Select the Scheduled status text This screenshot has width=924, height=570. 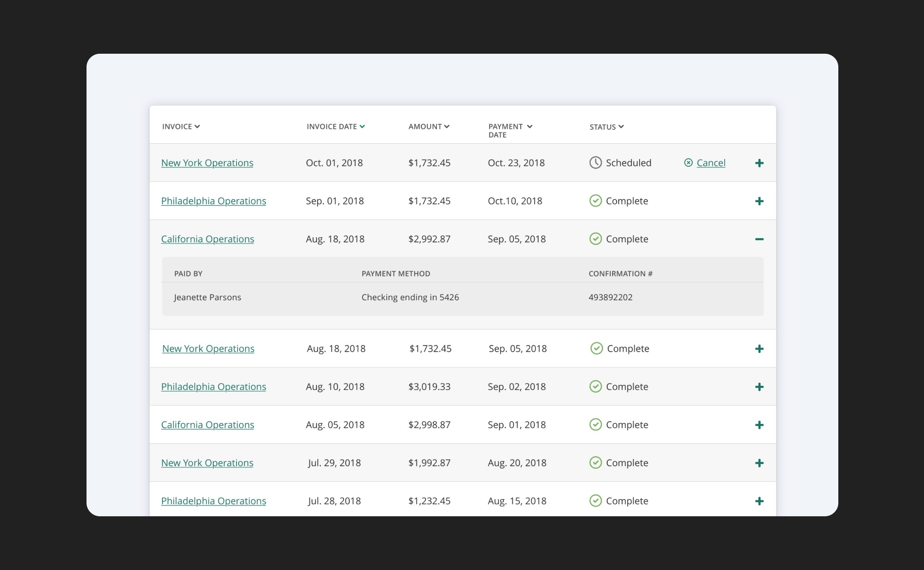[x=628, y=163]
